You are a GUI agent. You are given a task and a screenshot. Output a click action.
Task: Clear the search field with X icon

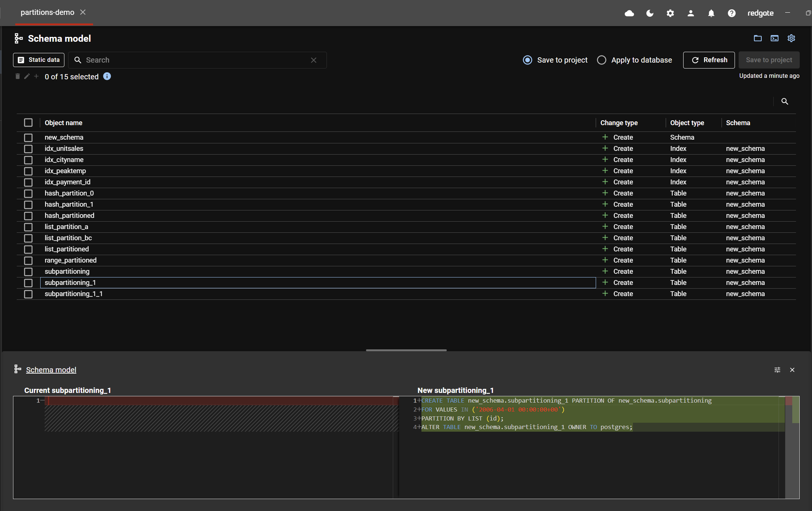(x=313, y=60)
